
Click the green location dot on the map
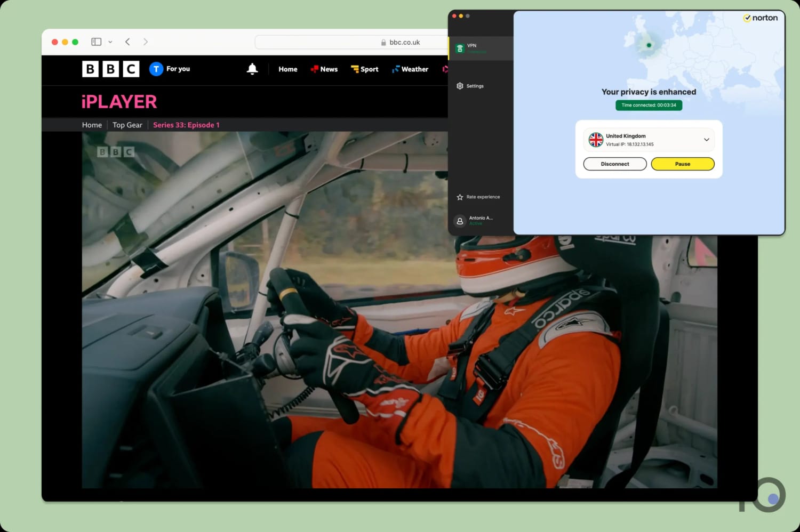[649, 45]
